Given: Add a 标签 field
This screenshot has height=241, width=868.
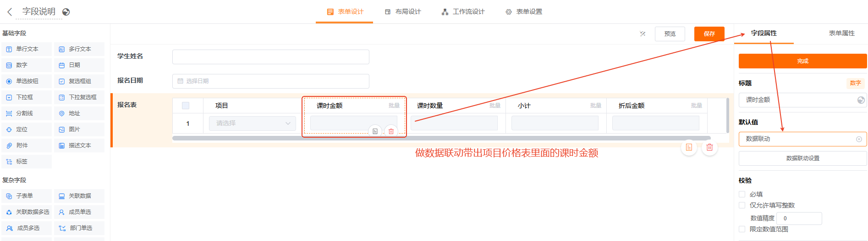Looking at the screenshot, I should [x=27, y=162].
